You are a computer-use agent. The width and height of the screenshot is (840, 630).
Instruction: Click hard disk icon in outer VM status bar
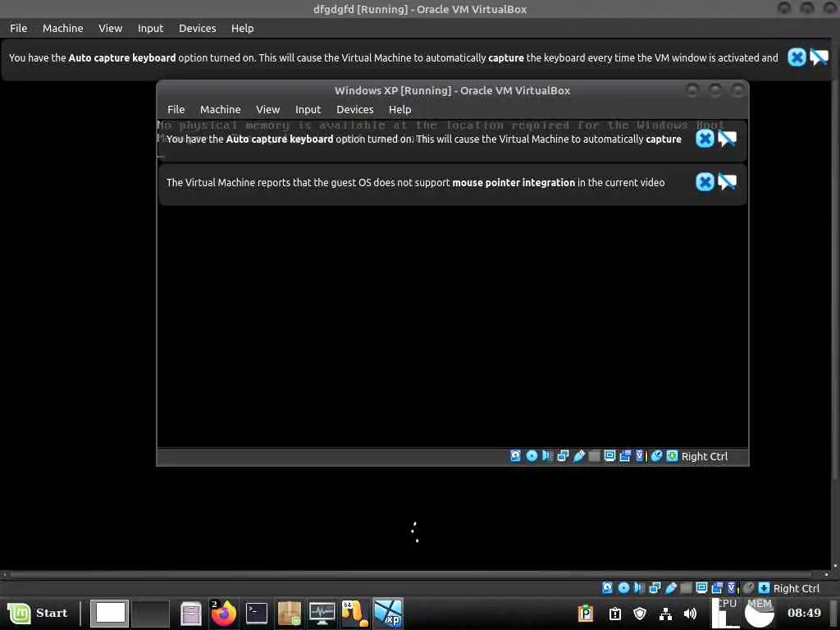[x=608, y=587]
